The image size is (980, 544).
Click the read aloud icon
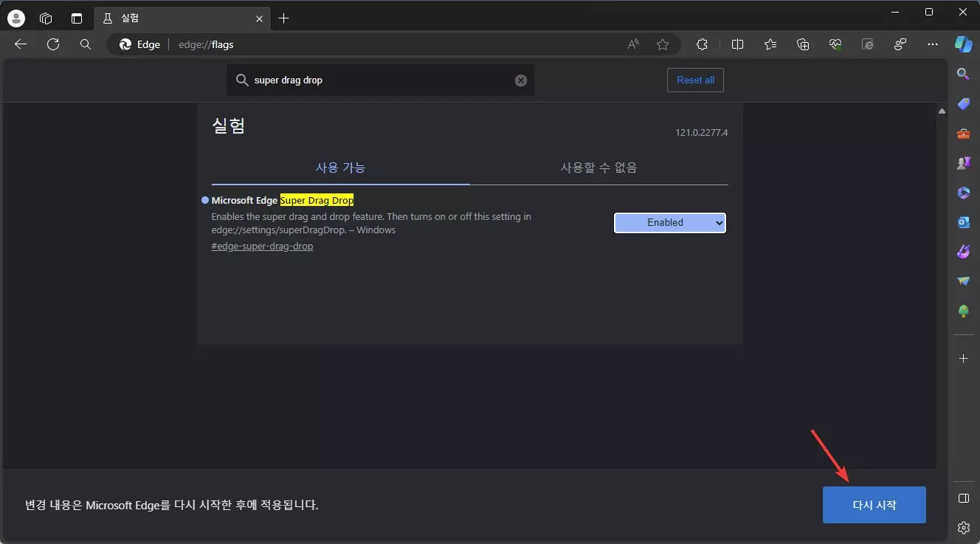[633, 44]
